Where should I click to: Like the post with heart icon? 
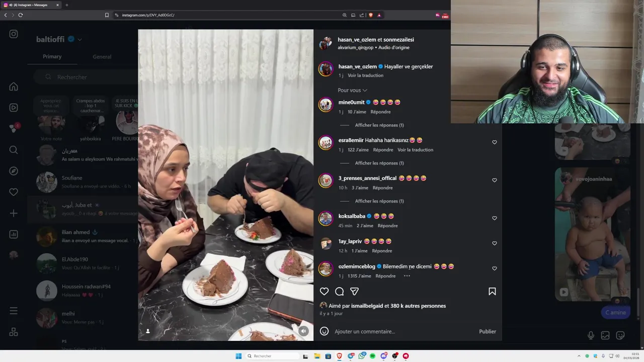coord(324,292)
